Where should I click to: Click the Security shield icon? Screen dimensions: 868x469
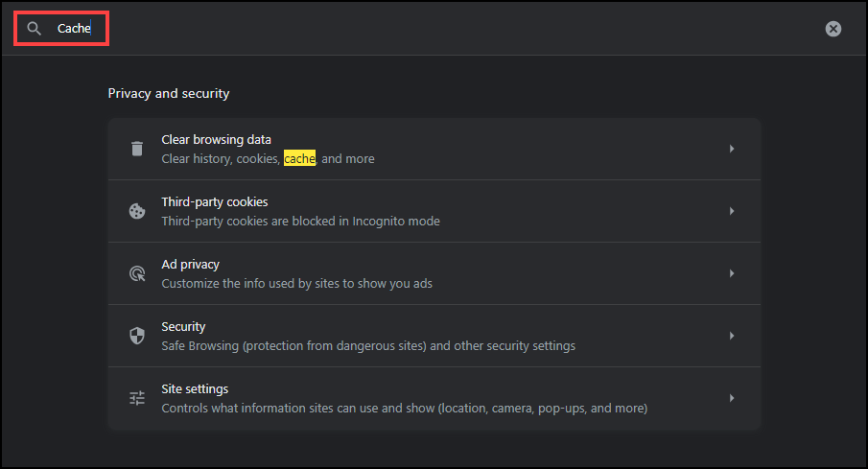pos(137,336)
